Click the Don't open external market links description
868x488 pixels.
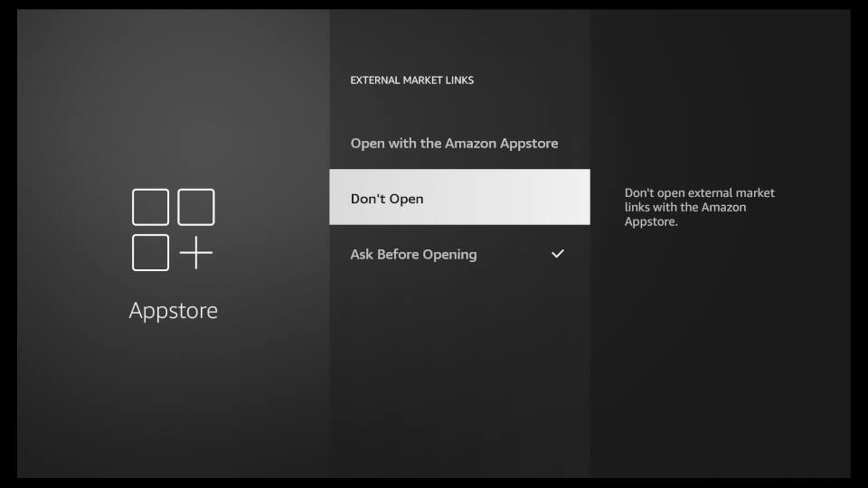(699, 207)
